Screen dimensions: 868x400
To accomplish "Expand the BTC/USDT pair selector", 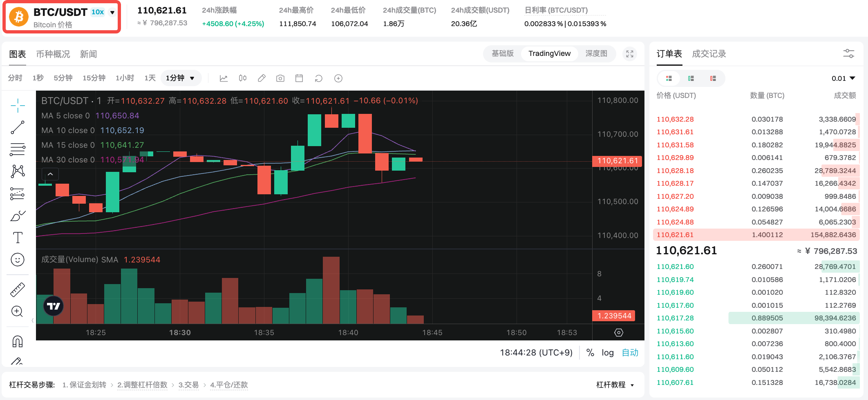I will [x=112, y=12].
